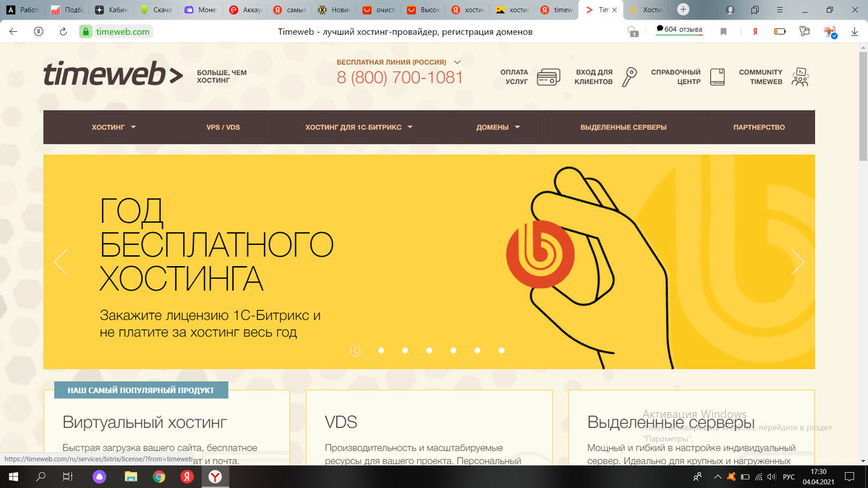
Task: Click the Вход для клиентов link
Action: [x=594, y=77]
